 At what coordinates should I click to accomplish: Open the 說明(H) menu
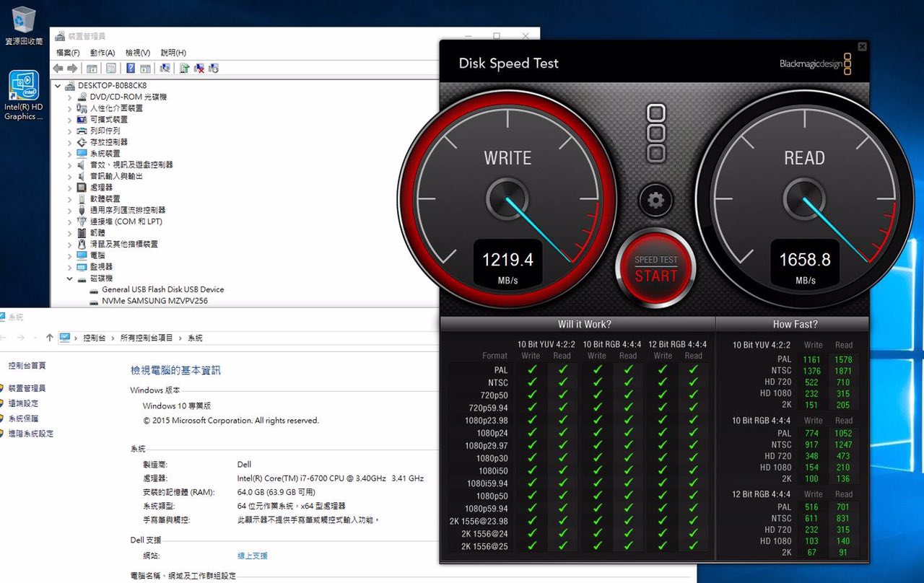tap(173, 53)
